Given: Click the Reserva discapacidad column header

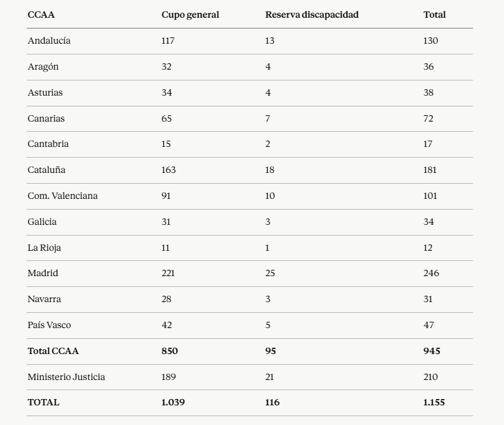Looking at the screenshot, I should click(x=312, y=15).
